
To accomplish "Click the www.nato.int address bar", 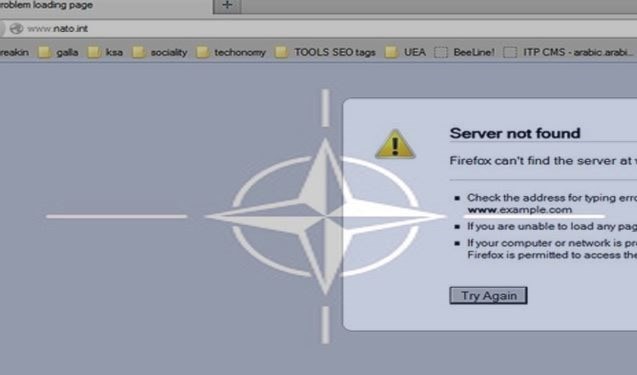I will coord(318,29).
